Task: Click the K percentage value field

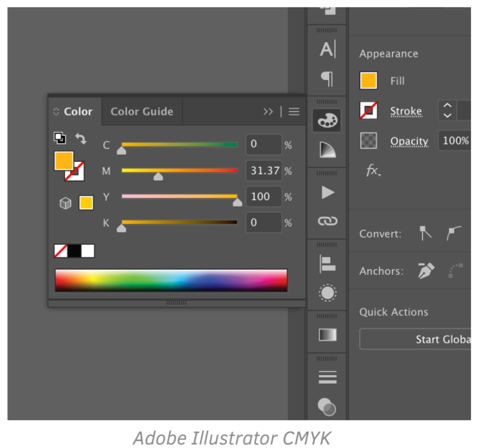Action: click(x=264, y=223)
